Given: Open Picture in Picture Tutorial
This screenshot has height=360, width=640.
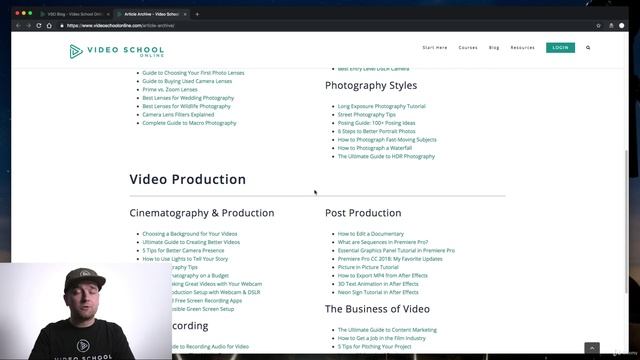Looking at the screenshot, I should tap(368, 267).
